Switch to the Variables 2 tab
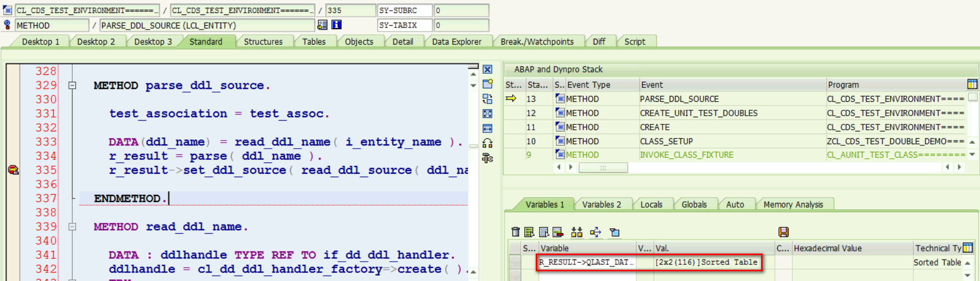Viewport: 980px width, 281px height. point(602,205)
